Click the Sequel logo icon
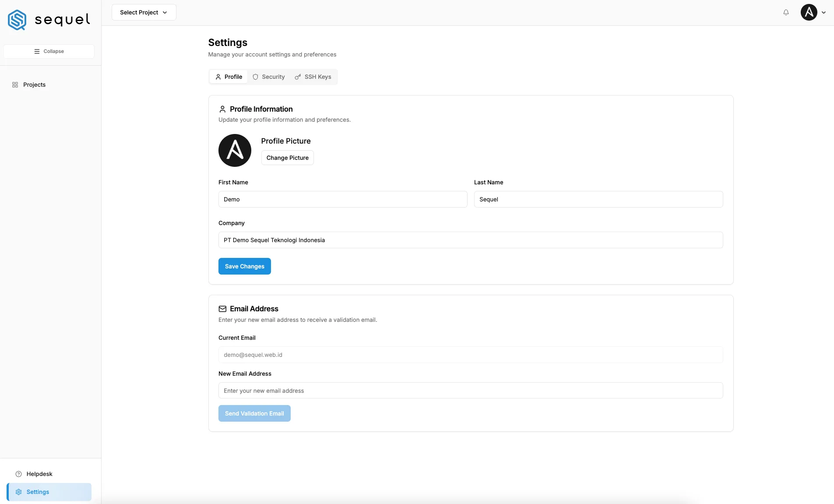Screen dimensions: 834x504 click(x=17, y=20)
